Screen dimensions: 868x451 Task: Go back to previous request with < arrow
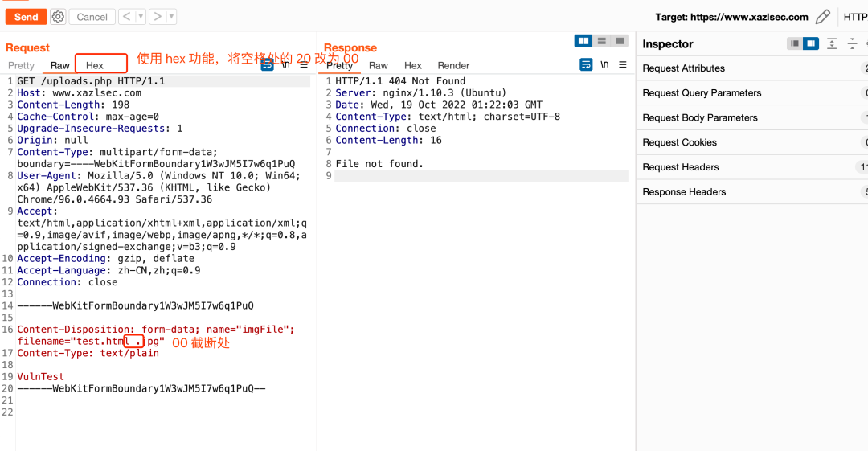coord(127,17)
